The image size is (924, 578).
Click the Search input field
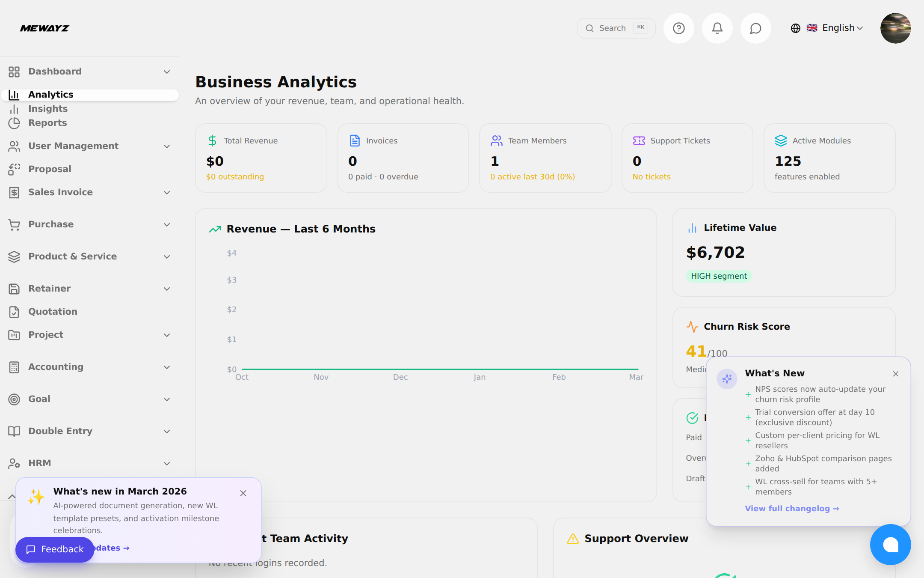click(615, 28)
